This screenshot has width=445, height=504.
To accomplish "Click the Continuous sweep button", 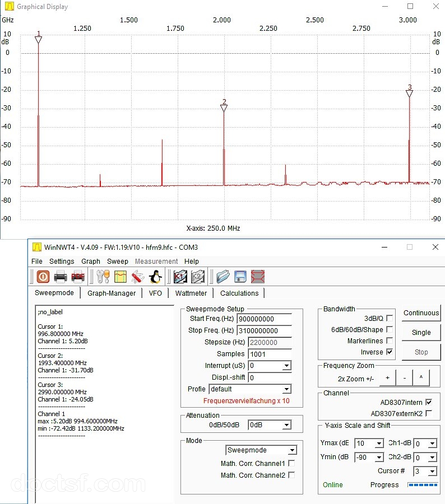I will click(x=421, y=313).
